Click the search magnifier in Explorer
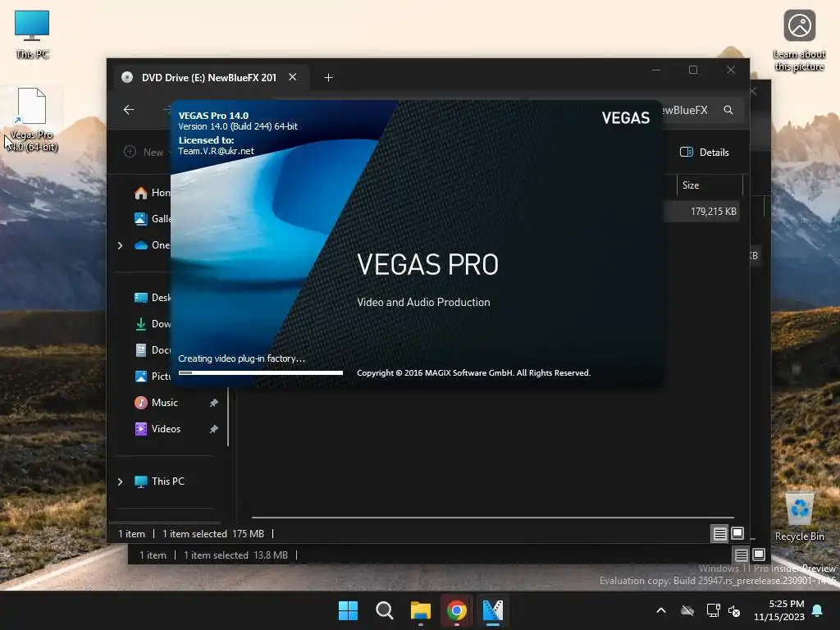The height and width of the screenshot is (630, 840). click(728, 110)
